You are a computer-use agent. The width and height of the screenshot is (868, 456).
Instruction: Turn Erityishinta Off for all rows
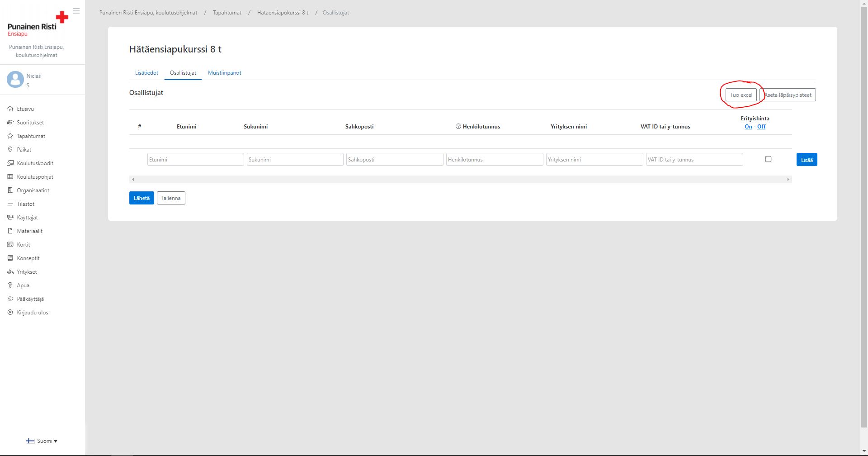761,127
